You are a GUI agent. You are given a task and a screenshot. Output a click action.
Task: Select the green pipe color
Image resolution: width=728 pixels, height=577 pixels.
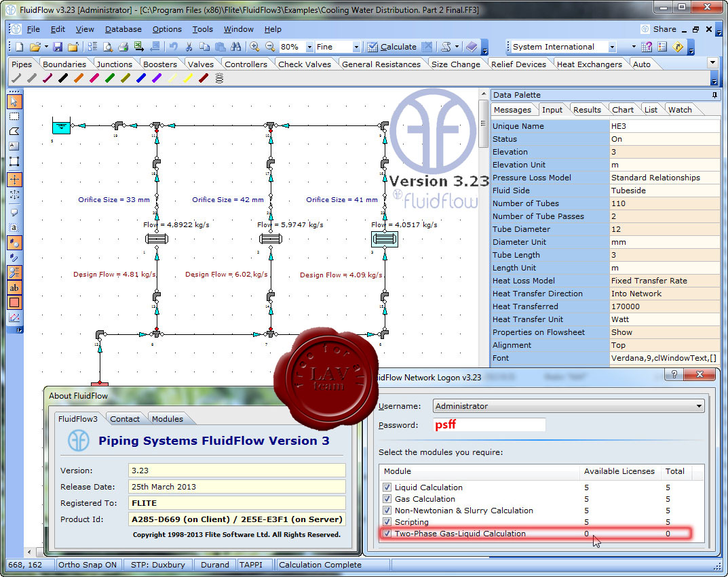pos(109,78)
